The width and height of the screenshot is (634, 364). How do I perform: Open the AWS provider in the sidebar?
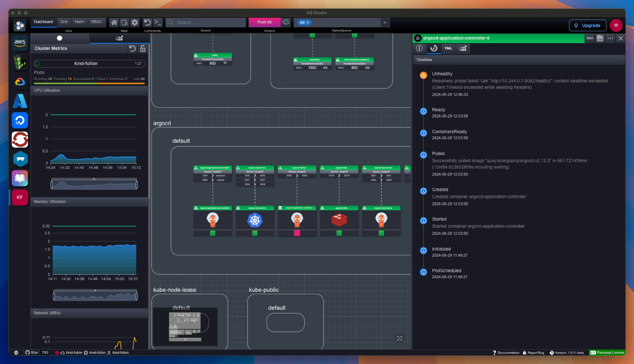(20, 43)
